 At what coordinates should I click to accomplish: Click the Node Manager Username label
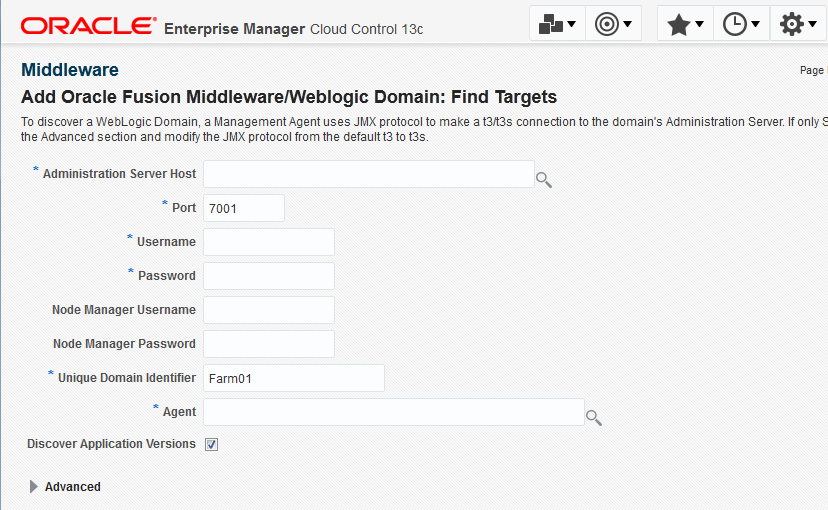pos(124,310)
